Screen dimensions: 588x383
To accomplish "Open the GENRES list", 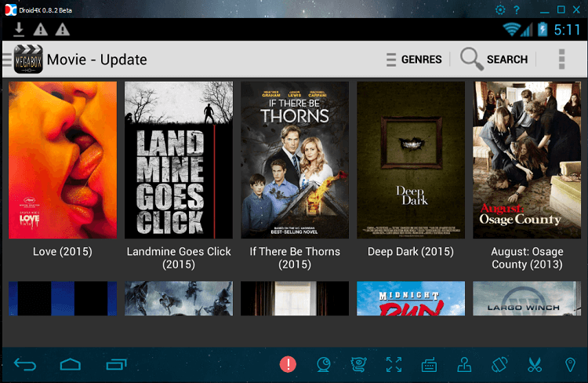I will coord(414,60).
